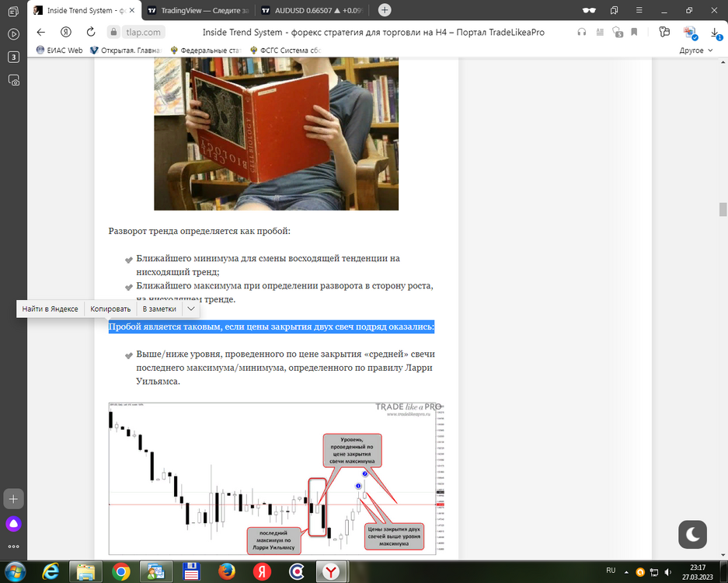Click the RU language indicator in tray
This screenshot has width=728, height=583.
click(611, 571)
